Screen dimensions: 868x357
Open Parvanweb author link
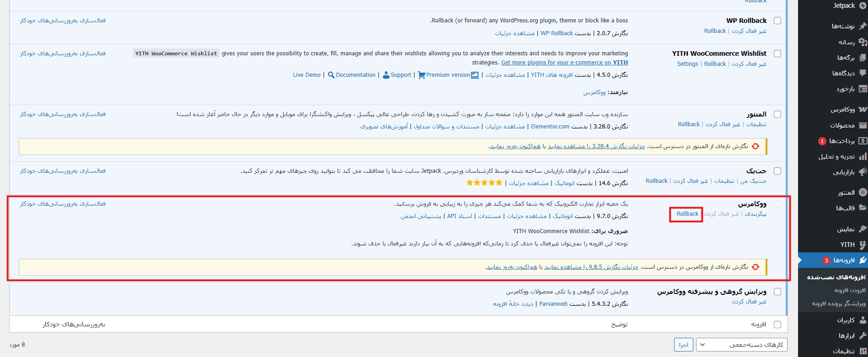tap(553, 304)
